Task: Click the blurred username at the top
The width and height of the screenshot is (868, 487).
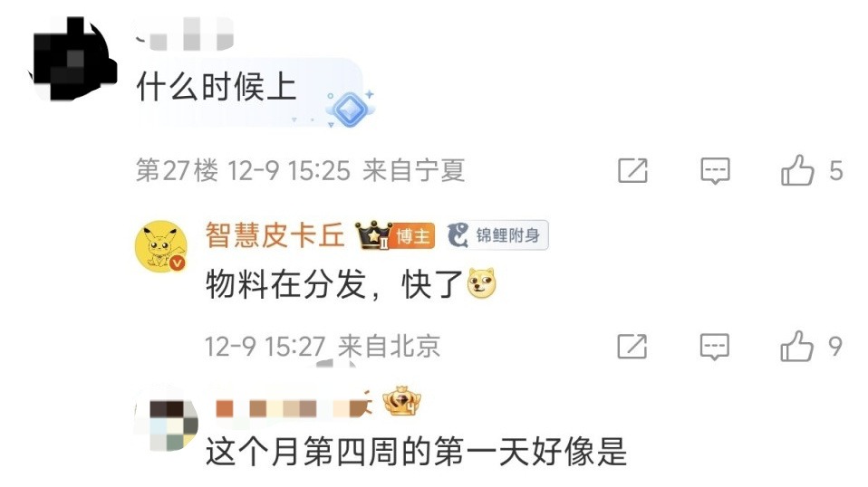Action: click(x=185, y=33)
